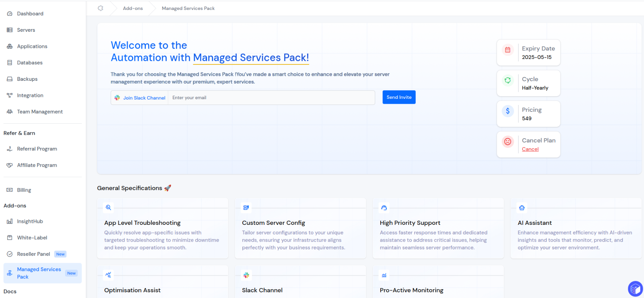Select the Integration menu item
Viewport: 644px width, 298px height.
42,95
